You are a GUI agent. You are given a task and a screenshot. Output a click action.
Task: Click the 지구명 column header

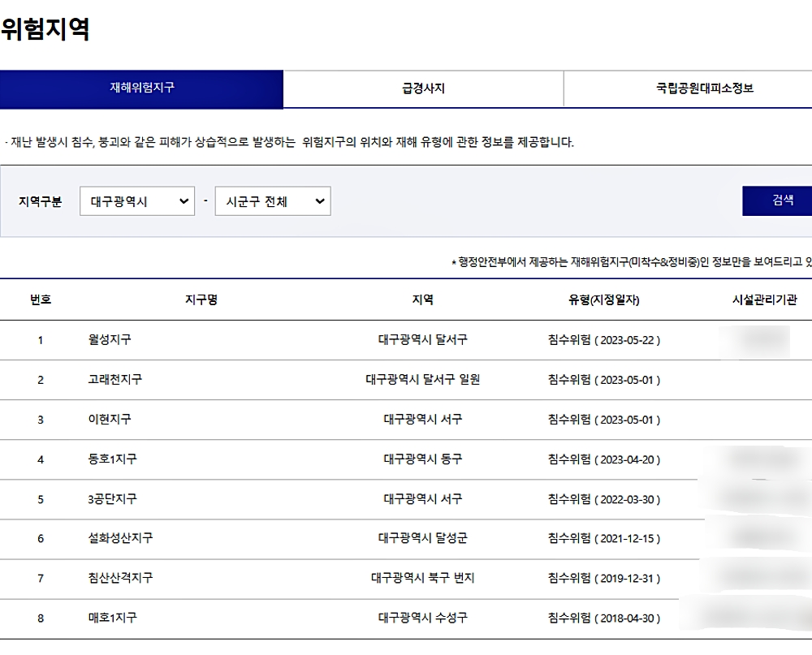pyautogui.click(x=201, y=299)
